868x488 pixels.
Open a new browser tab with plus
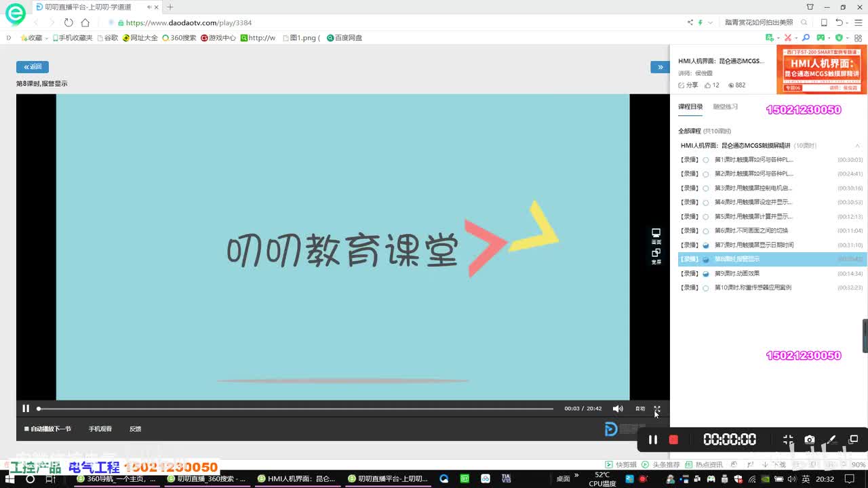tap(170, 7)
